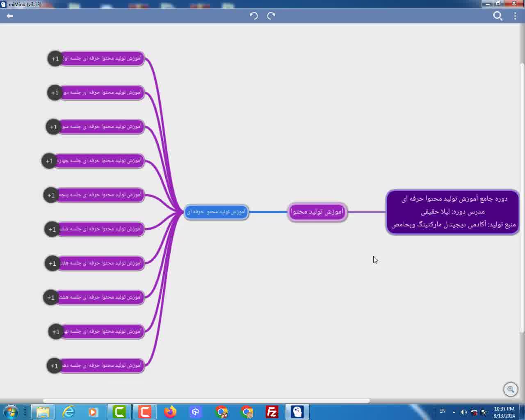Expand the +1 badge on the جلسه چهارم node
Screen dimensions: 525x420
click(x=49, y=161)
